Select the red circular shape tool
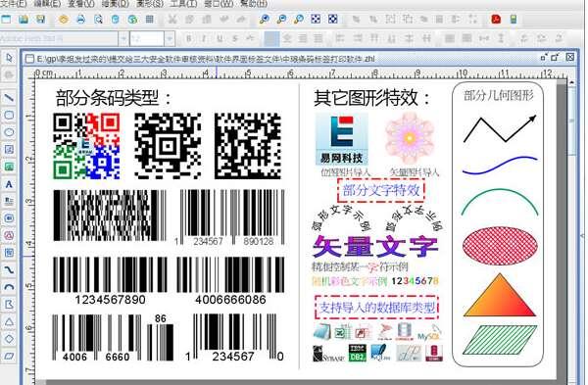 coord(9,235)
